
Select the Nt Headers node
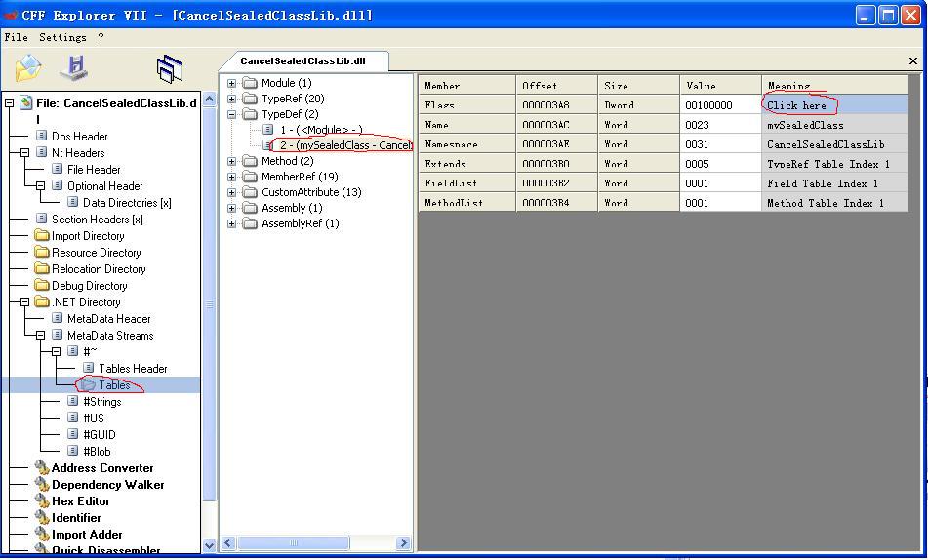77,153
